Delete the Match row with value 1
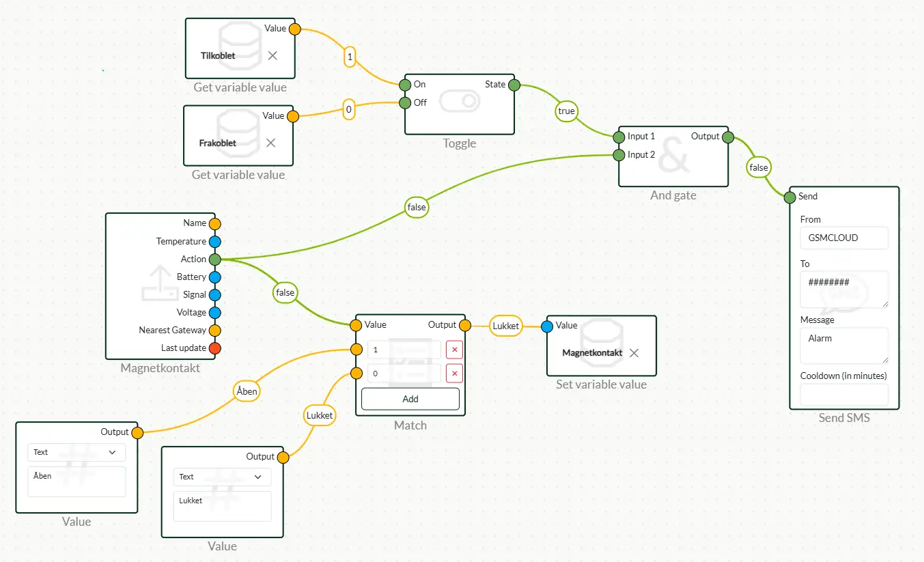Image resolution: width=924 pixels, height=562 pixels. tap(454, 350)
